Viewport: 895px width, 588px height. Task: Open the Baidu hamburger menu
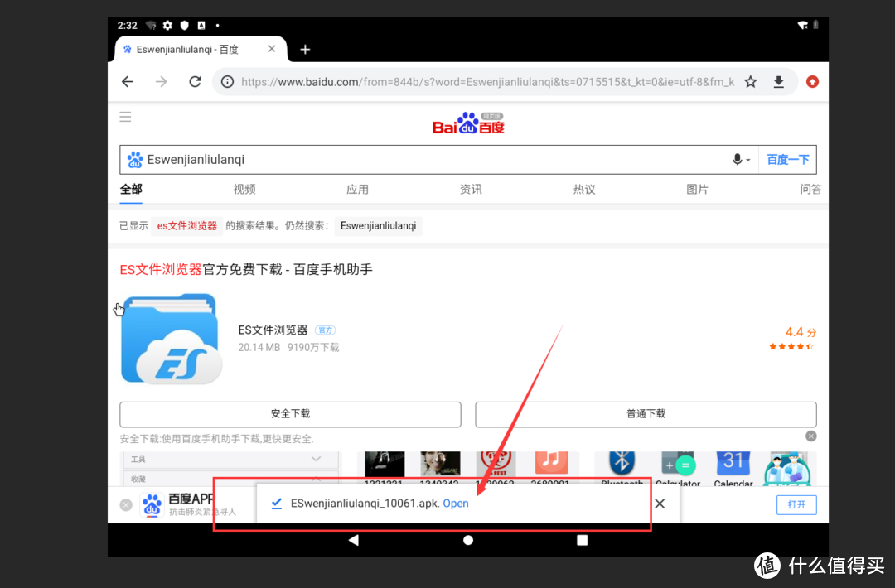[126, 117]
